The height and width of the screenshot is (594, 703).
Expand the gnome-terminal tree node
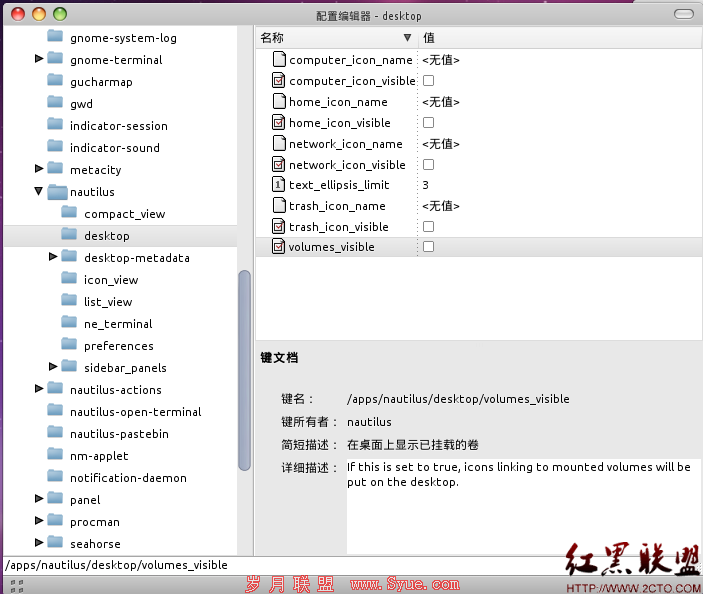[x=39, y=58]
